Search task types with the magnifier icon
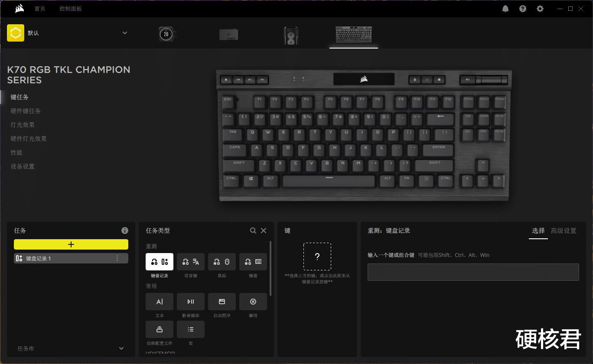Screen dimensions: 593x364 coord(253,231)
